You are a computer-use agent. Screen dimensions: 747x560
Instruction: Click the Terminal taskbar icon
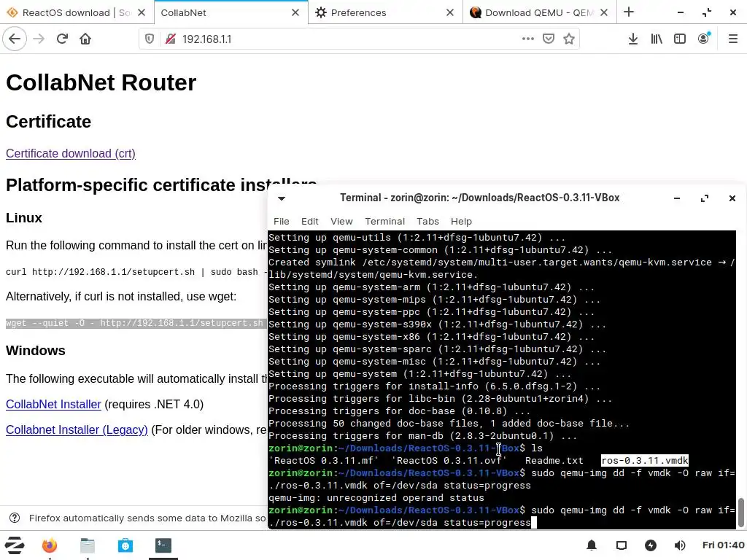(x=163, y=545)
